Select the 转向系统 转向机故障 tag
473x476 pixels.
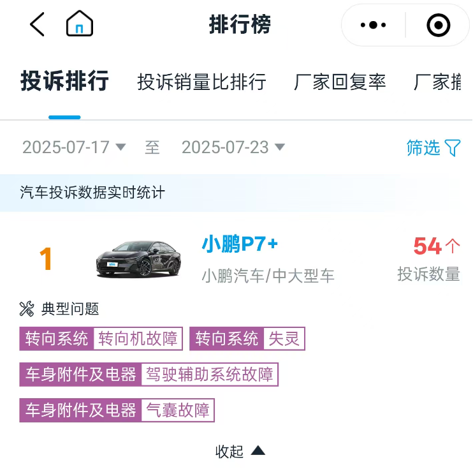click(101, 339)
